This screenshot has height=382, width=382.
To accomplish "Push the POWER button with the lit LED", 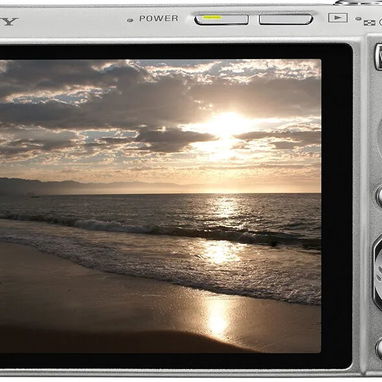I will pos(222,19).
